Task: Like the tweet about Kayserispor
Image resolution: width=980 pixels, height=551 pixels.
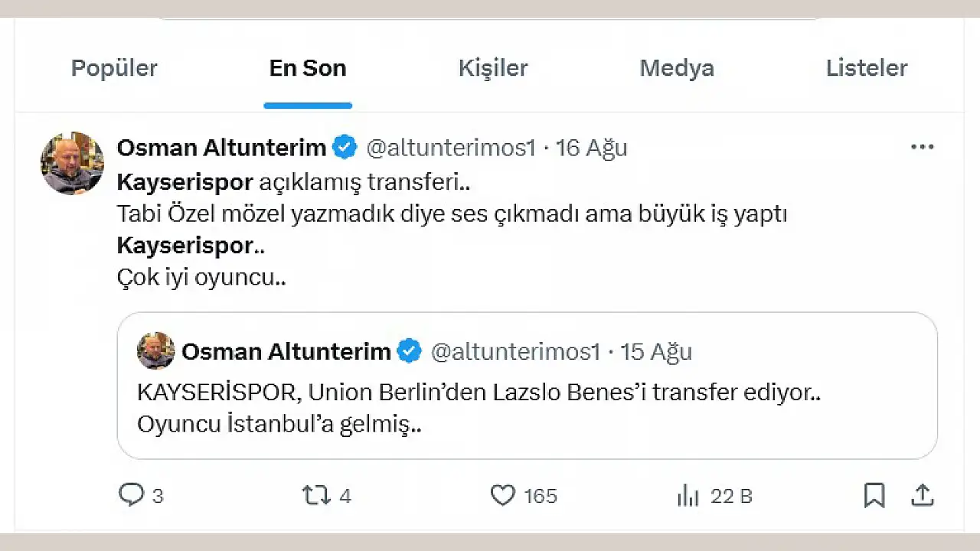Action: click(503, 496)
